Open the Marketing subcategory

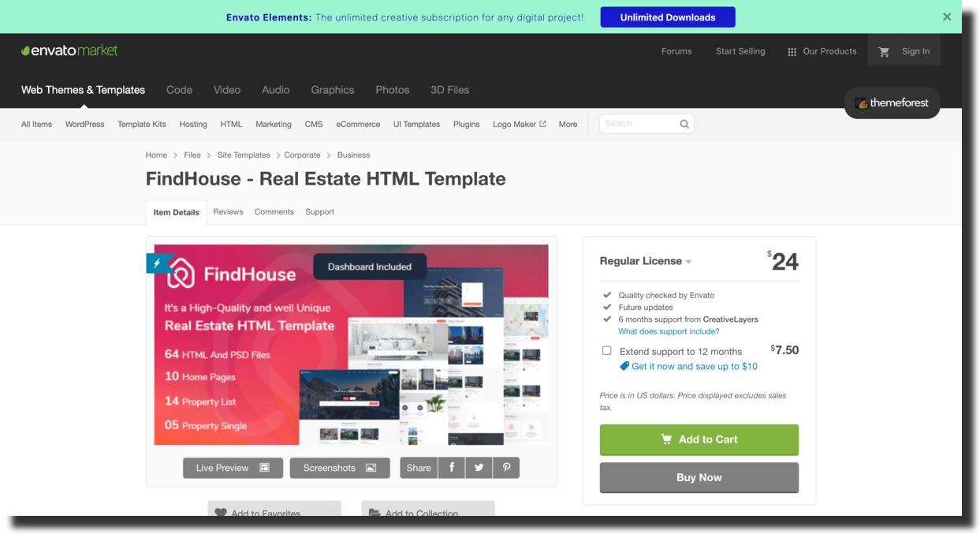(x=274, y=124)
